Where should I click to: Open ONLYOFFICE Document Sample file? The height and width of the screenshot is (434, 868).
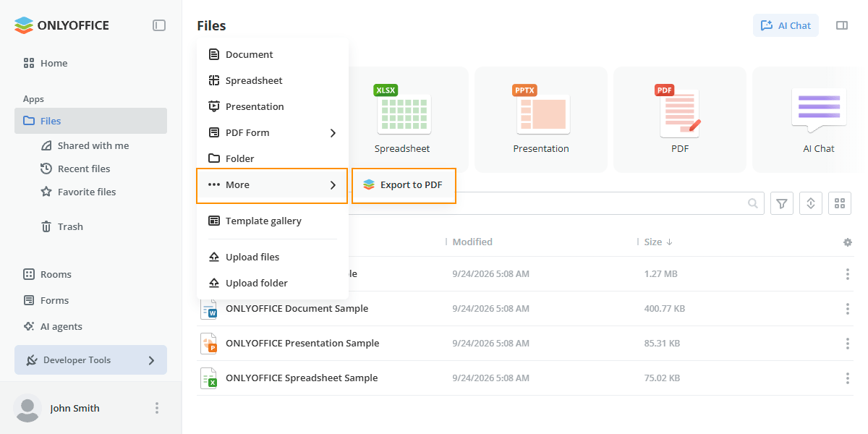point(297,309)
